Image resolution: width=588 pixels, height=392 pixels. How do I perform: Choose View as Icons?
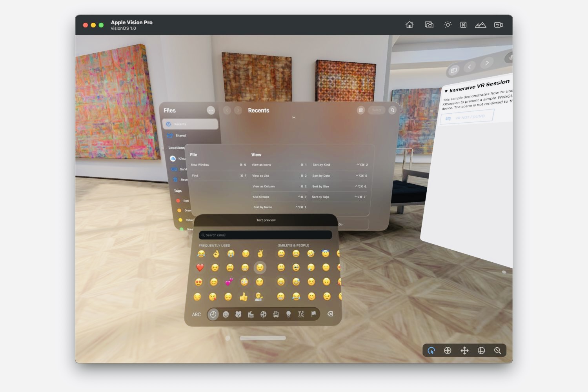click(x=279, y=165)
